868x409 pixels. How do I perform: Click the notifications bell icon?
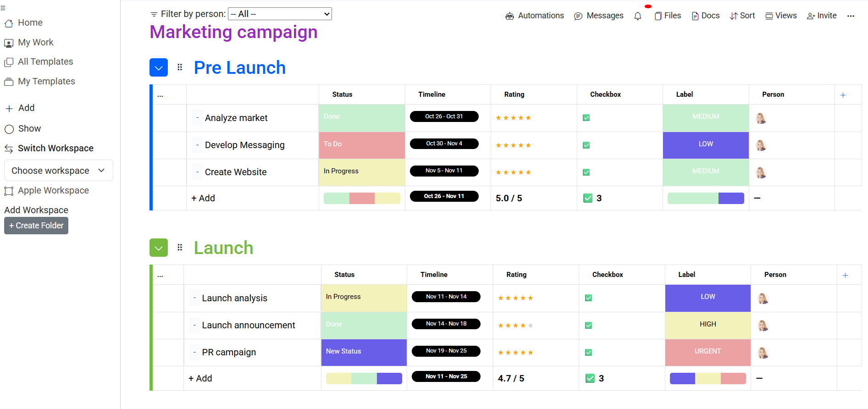(x=637, y=16)
